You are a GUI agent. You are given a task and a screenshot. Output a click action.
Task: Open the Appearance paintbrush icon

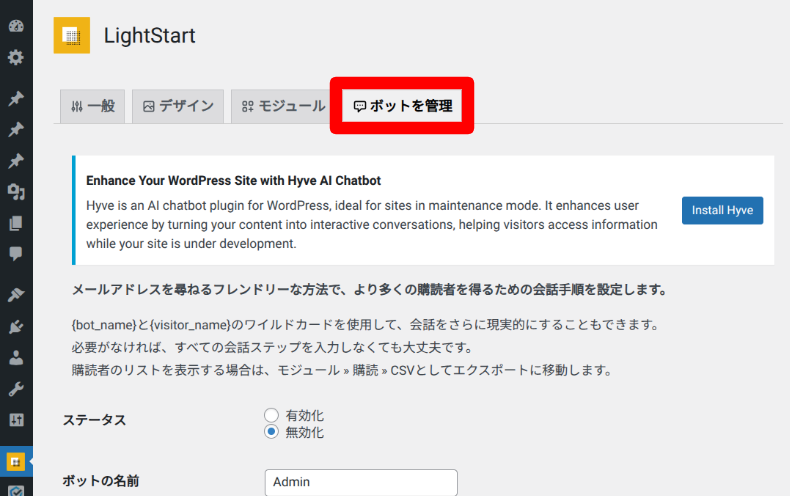click(16, 295)
